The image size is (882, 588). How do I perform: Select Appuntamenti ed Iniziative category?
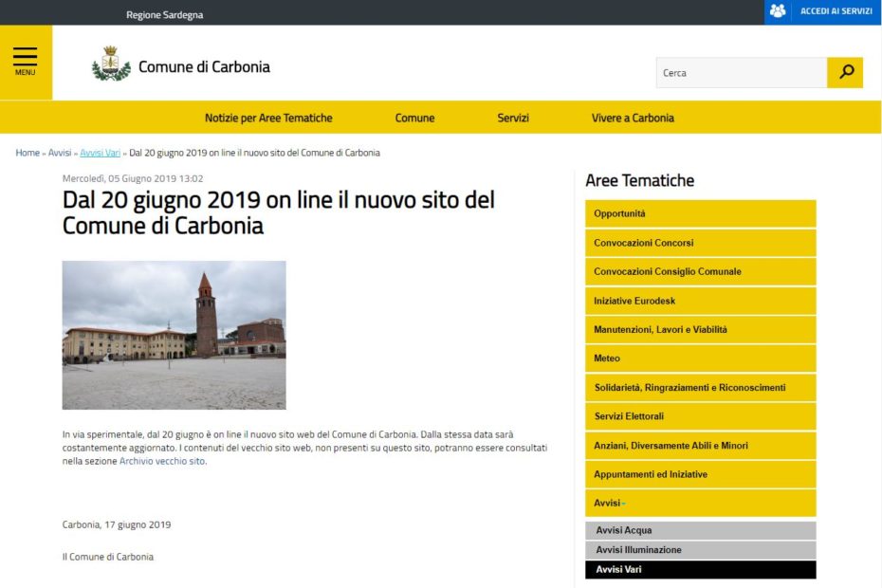click(700, 474)
